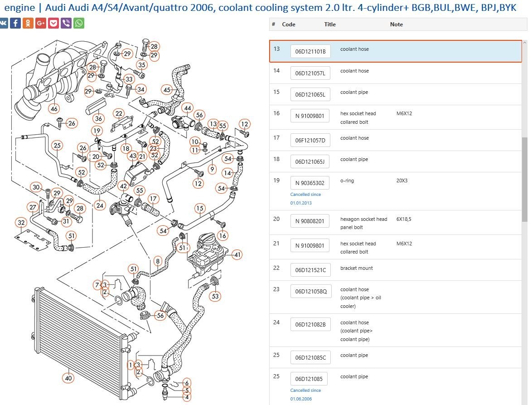Viewport: 532px width, 405px height.
Task: Select the highlighted row 13 coolant hose
Action: click(396, 51)
